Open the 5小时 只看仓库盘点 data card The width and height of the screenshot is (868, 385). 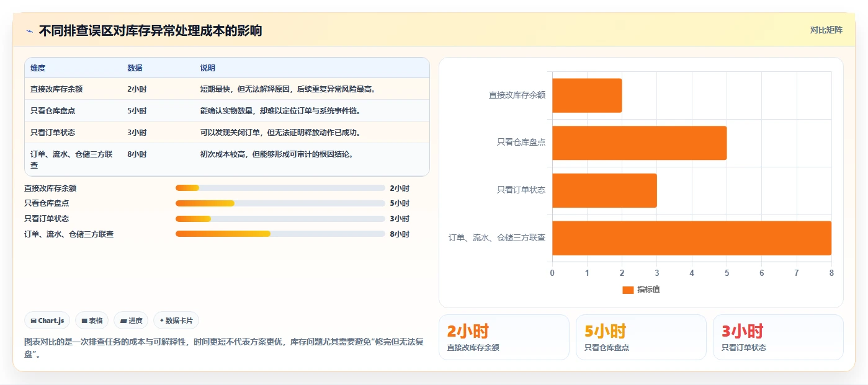[641, 337]
